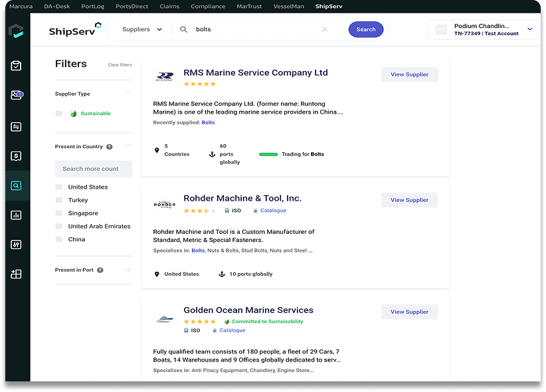Open the add-grid sidebar icon
546x392 pixels.
click(16, 274)
